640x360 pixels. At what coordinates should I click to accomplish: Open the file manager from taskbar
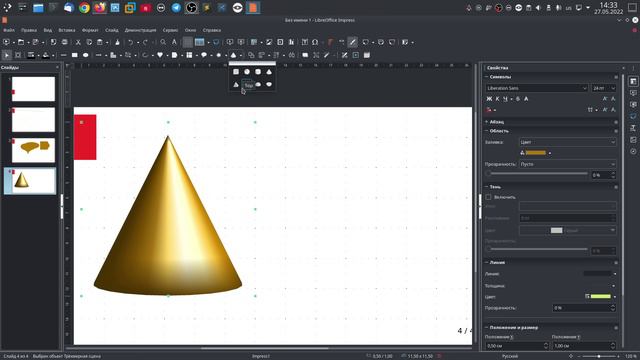click(x=38, y=7)
